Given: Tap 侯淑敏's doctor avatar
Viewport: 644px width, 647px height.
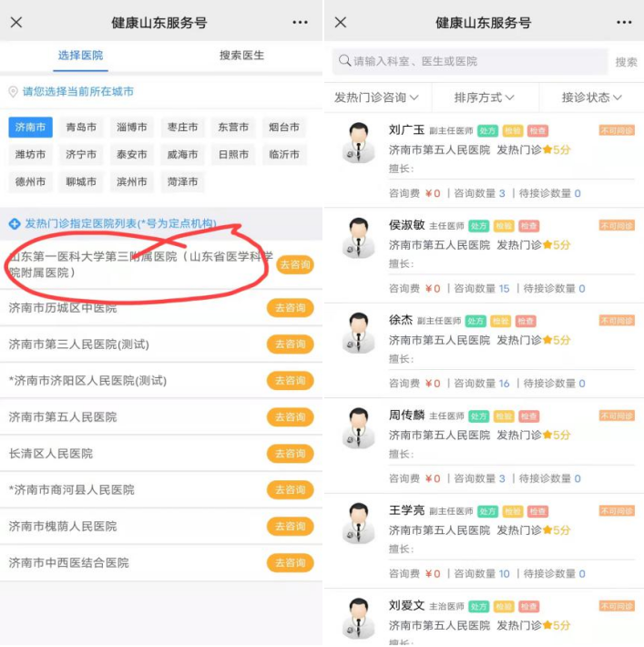Looking at the screenshot, I should (359, 238).
